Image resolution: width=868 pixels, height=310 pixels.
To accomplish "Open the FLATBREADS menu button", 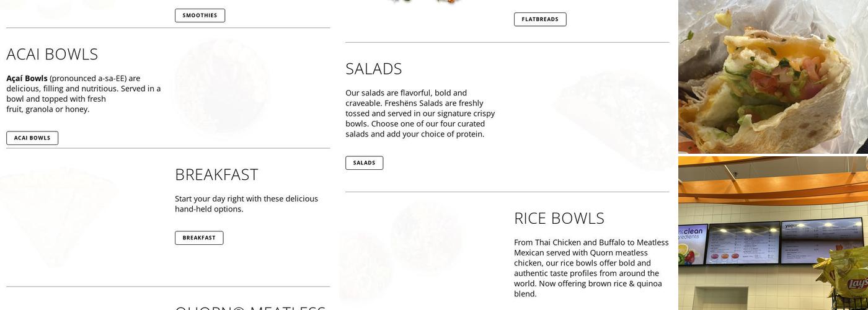I will [x=539, y=19].
